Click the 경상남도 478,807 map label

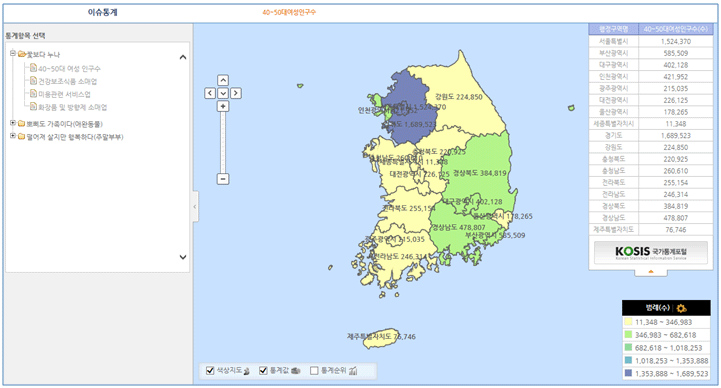458,228
